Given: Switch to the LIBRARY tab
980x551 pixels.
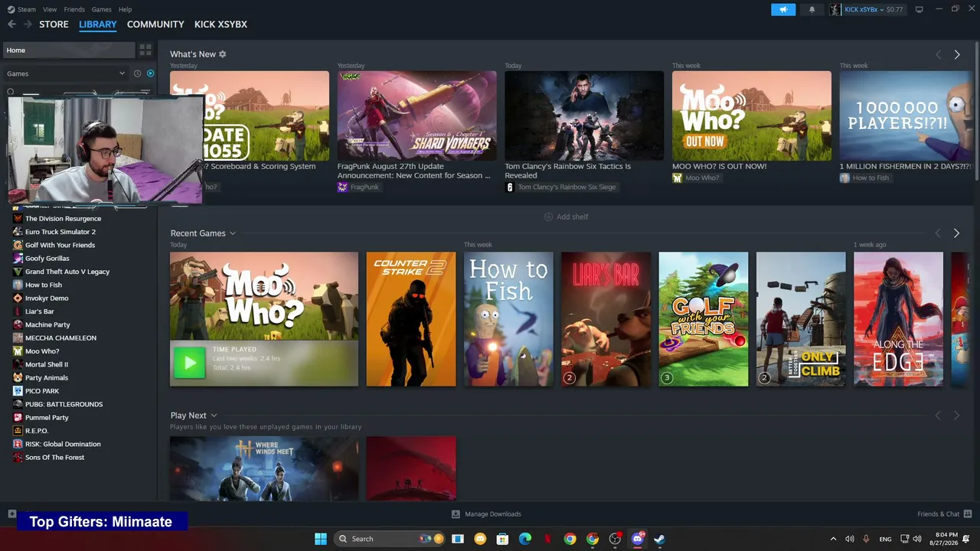Looking at the screenshot, I should pos(98,24).
